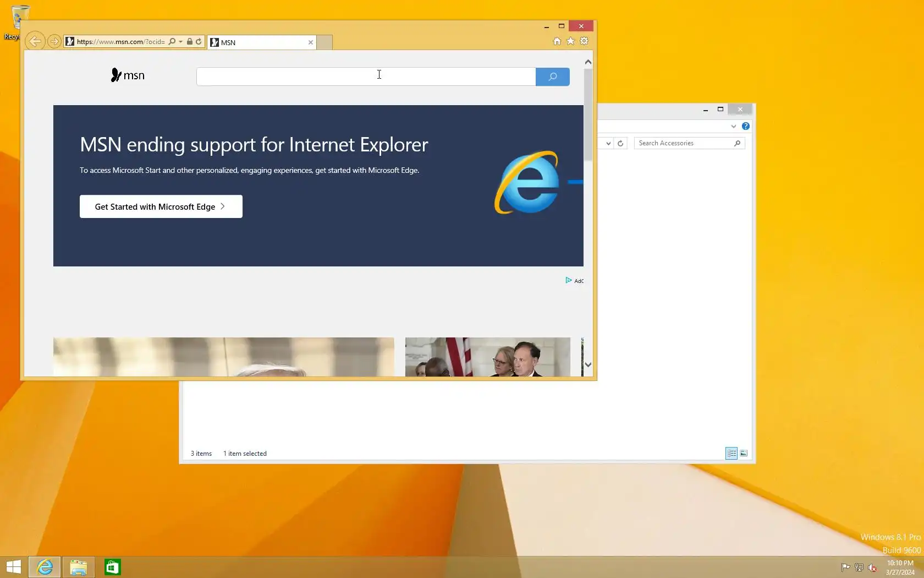Select the MSN tab
Screen dimensions: 924x578
click(262, 42)
